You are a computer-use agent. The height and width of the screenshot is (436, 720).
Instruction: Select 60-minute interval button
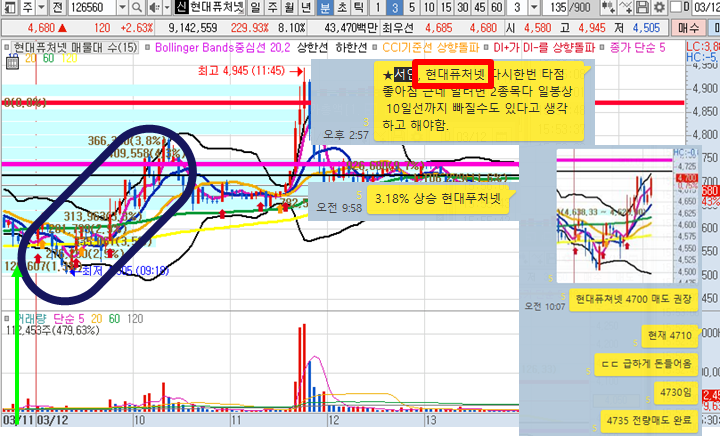coord(496,7)
